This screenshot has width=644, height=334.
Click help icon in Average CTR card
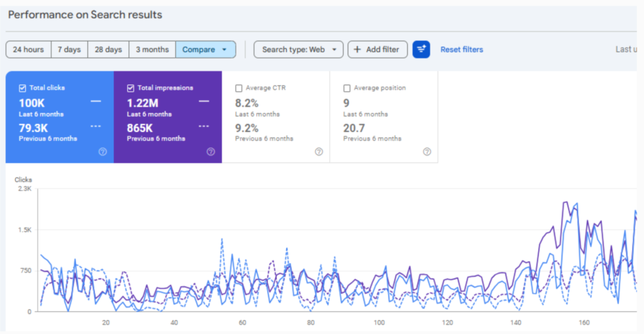319,152
